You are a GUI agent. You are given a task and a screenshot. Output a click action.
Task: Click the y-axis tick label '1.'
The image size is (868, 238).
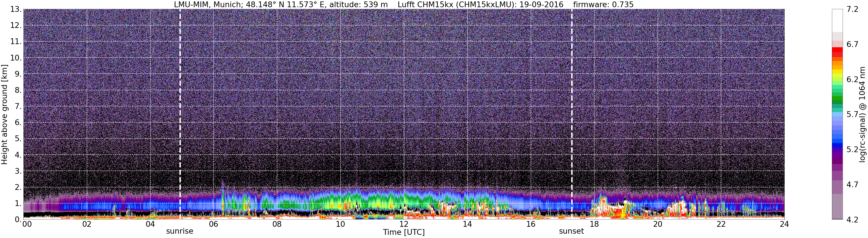[18, 203]
